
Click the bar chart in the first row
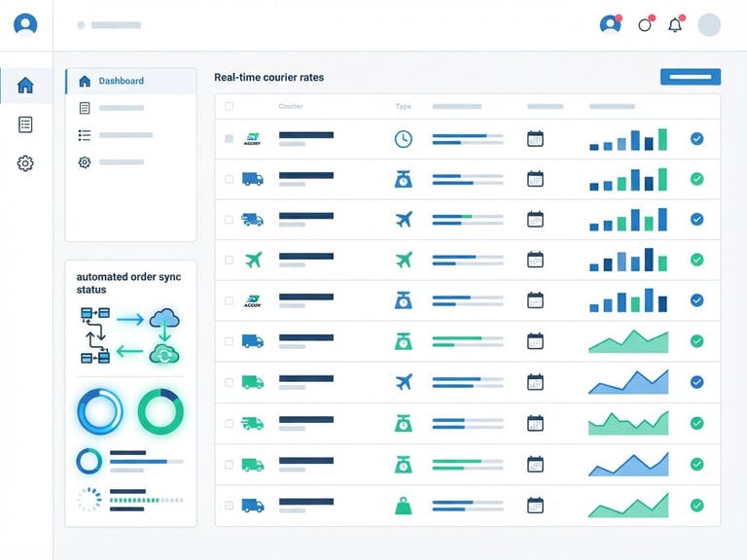(628, 139)
